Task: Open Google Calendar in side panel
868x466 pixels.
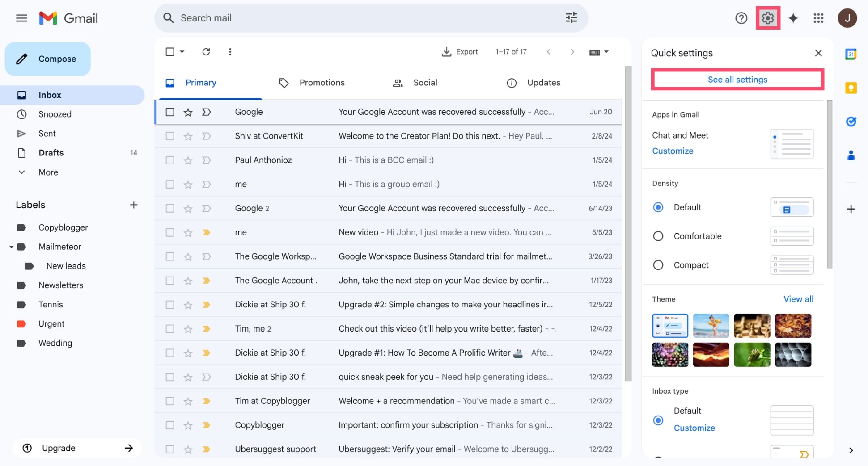Action: click(x=851, y=54)
